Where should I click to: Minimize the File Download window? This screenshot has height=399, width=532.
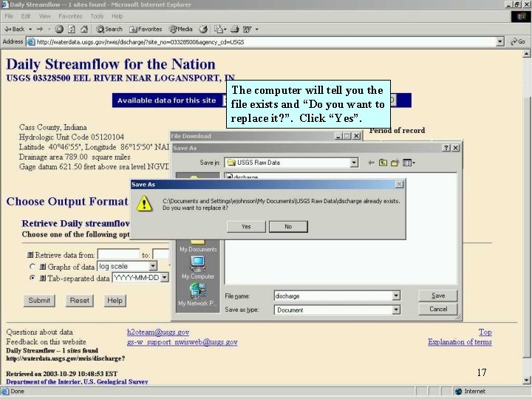(338, 136)
